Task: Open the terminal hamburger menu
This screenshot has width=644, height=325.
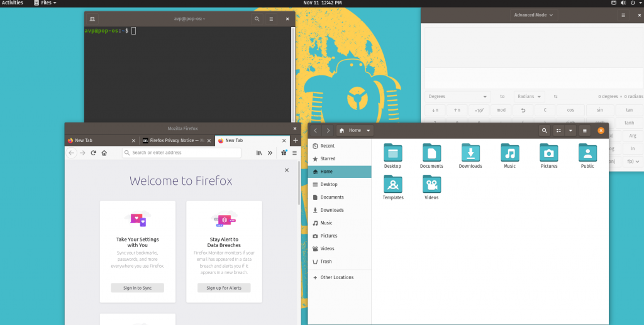Action: tap(271, 19)
